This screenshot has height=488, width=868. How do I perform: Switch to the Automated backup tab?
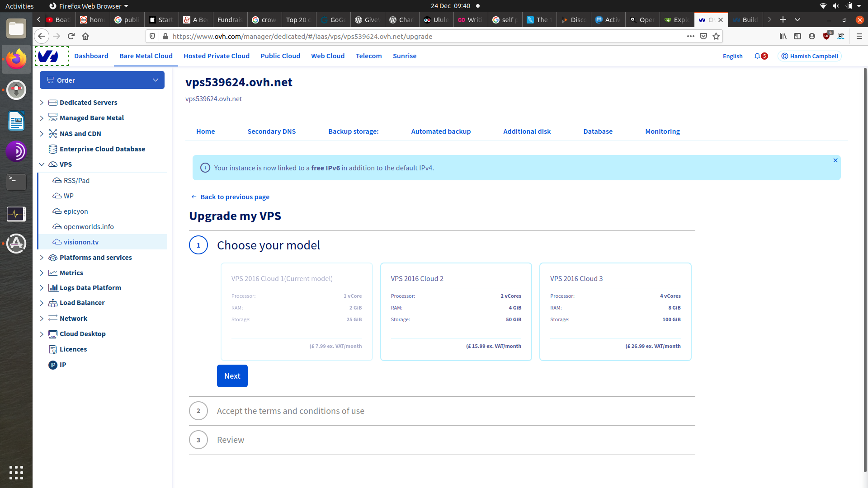tap(440, 131)
